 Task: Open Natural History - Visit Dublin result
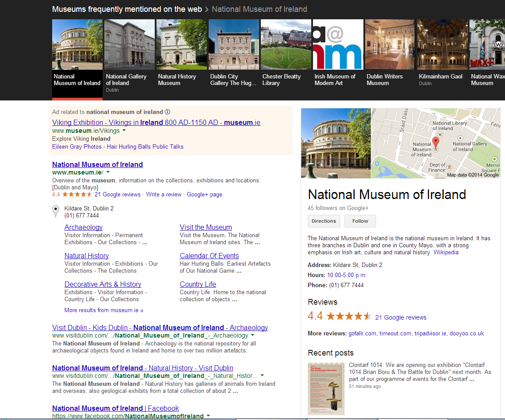(x=142, y=368)
